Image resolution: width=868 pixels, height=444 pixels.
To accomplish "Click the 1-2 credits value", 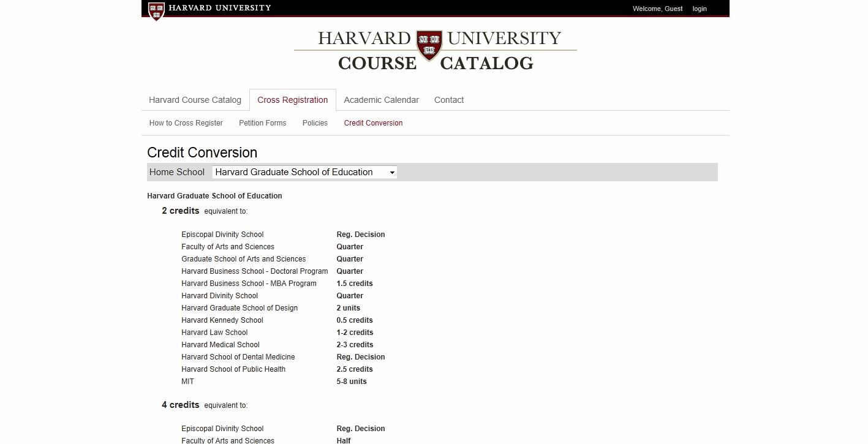I will 355,333.
